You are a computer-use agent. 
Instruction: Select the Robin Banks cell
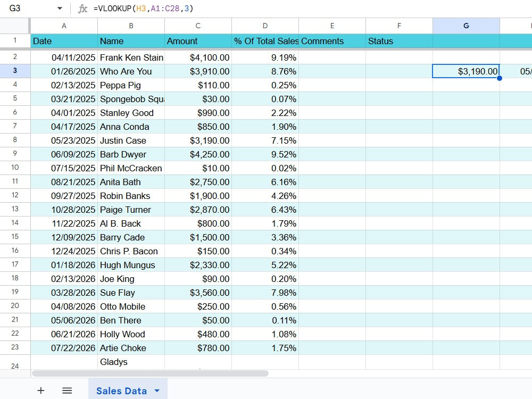(131, 196)
